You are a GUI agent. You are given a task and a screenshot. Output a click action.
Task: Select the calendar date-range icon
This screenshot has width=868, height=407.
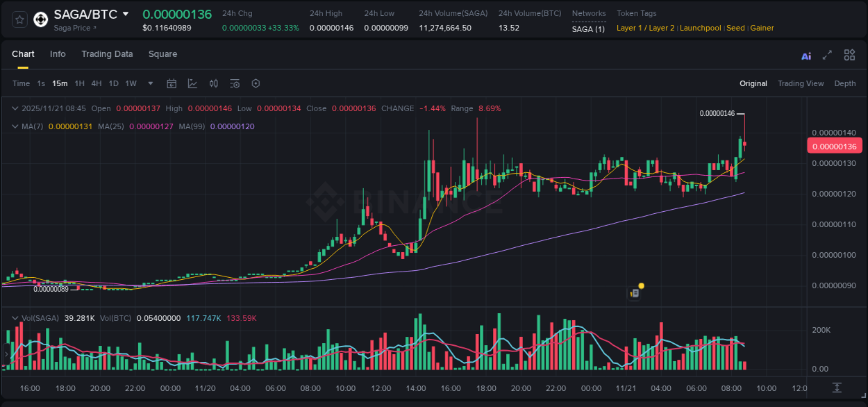pos(172,83)
